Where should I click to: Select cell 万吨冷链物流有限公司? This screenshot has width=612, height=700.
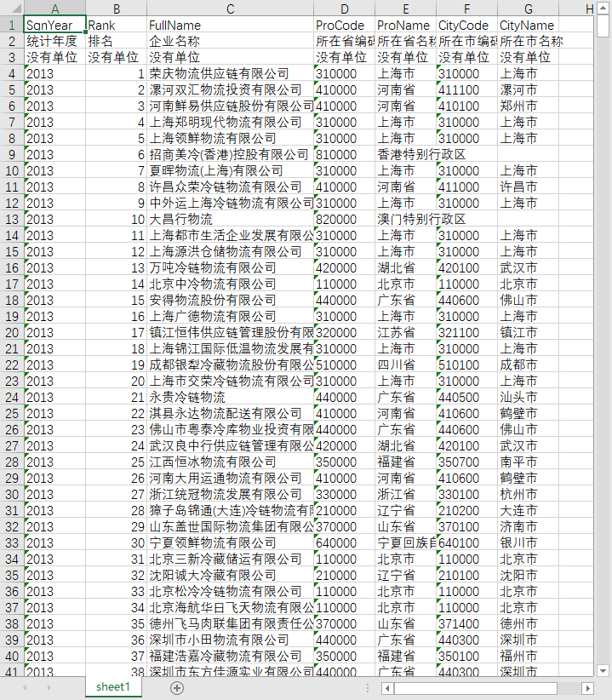[230, 268]
